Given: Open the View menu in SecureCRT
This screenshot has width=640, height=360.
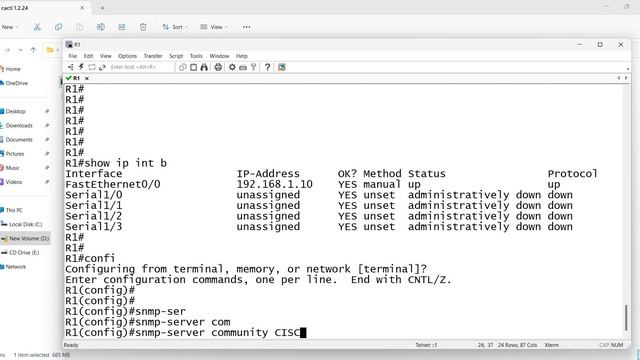Looking at the screenshot, I should tap(106, 56).
